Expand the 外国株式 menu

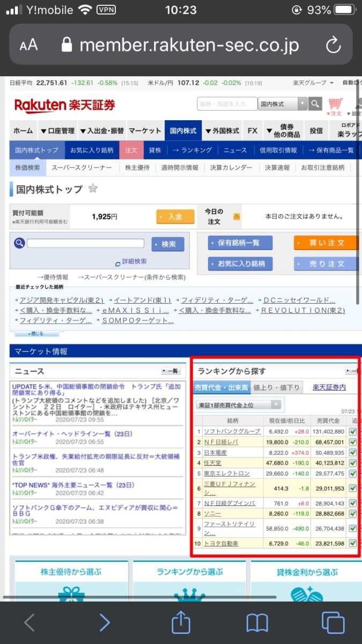[x=222, y=130]
